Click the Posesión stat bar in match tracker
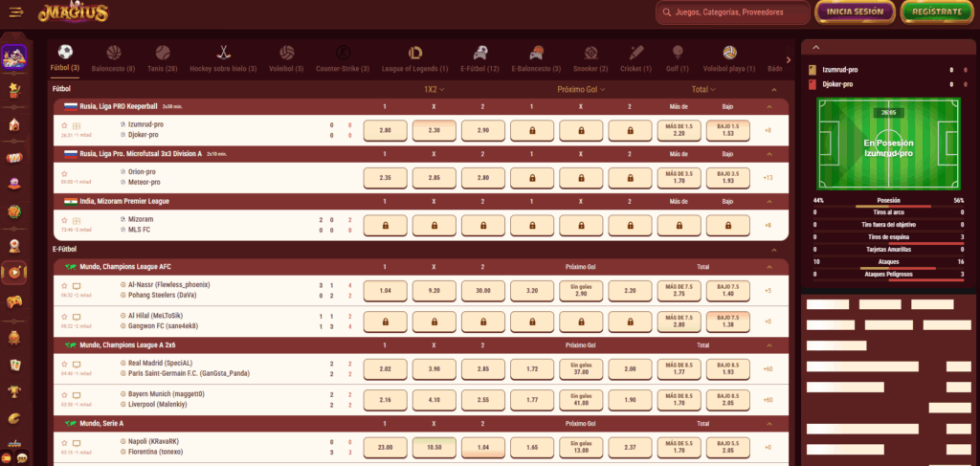This screenshot has height=466, width=980. 889,206
